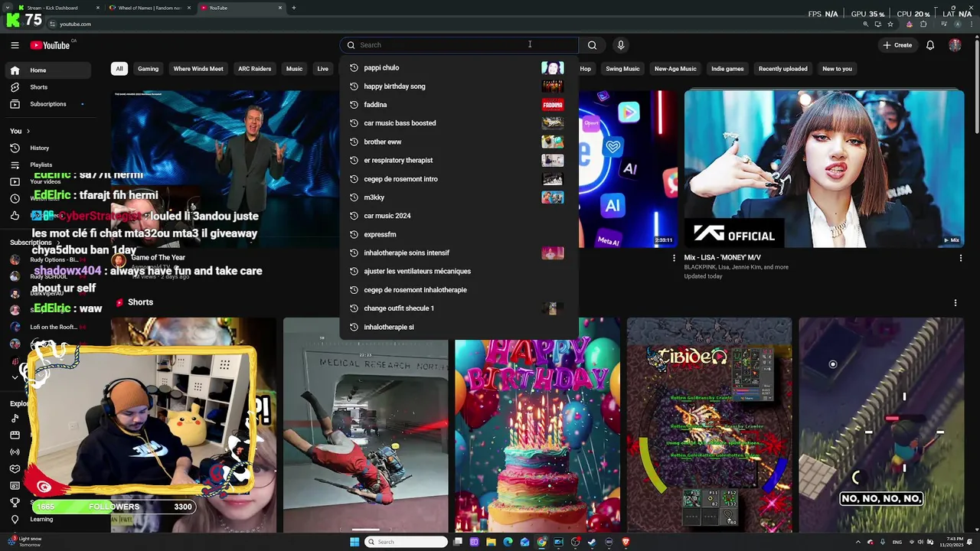Open the Happy Birthday cake Short
Screen dimensions: 980x551
[x=537, y=436]
